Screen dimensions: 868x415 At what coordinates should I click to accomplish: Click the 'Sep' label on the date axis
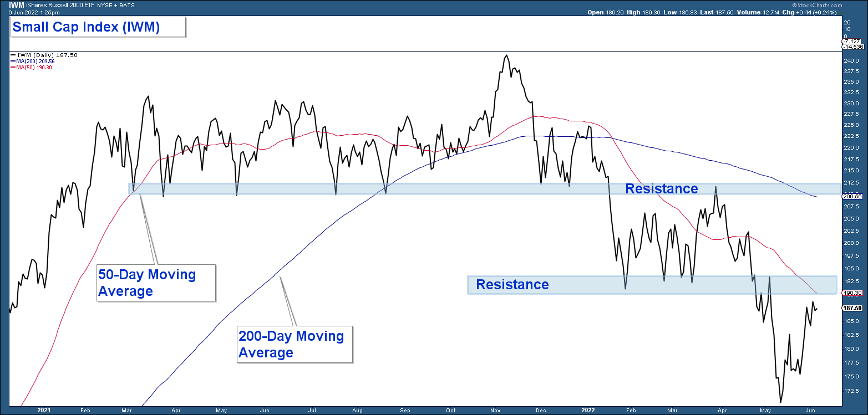405,411
